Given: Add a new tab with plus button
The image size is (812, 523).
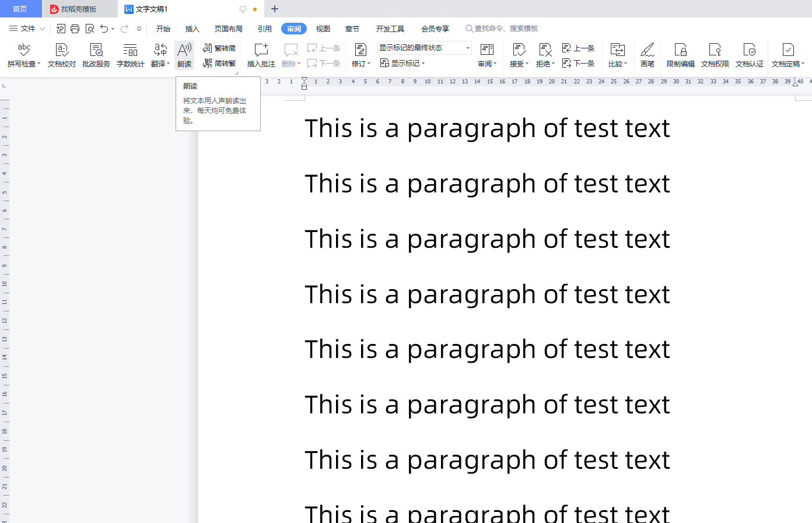Looking at the screenshot, I should tap(275, 9).
